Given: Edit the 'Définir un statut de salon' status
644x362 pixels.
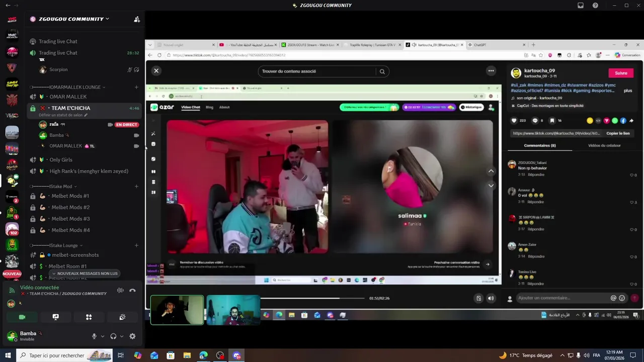Looking at the screenshot, I should (x=63, y=115).
